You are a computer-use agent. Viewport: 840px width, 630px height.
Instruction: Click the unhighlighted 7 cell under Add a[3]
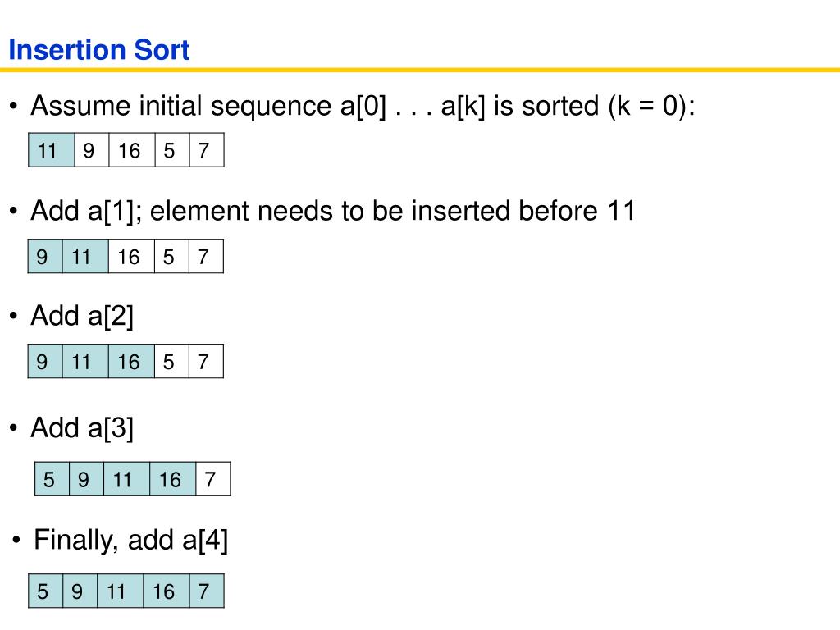(x=213, y=479)
